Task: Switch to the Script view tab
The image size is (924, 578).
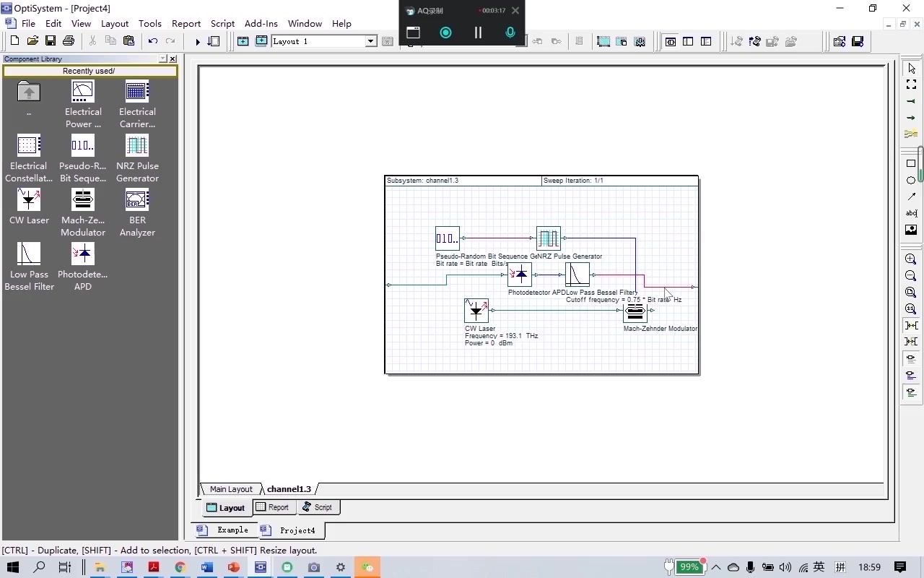Action: click(x=317, y=507)
